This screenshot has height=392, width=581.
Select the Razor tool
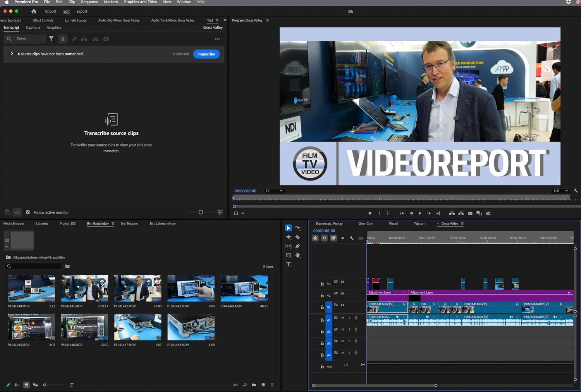coord(297,237)
